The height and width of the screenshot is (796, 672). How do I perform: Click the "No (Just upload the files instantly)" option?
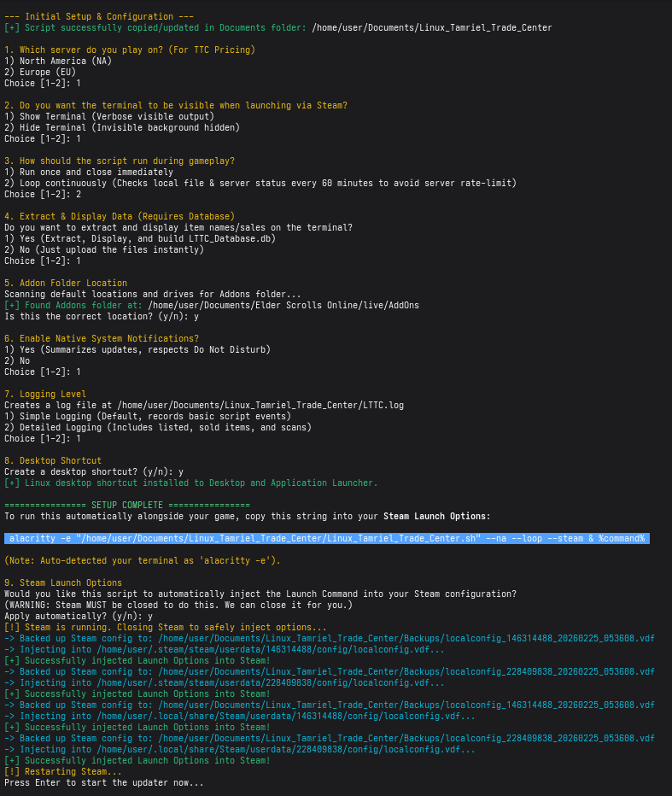click(104, 249)
